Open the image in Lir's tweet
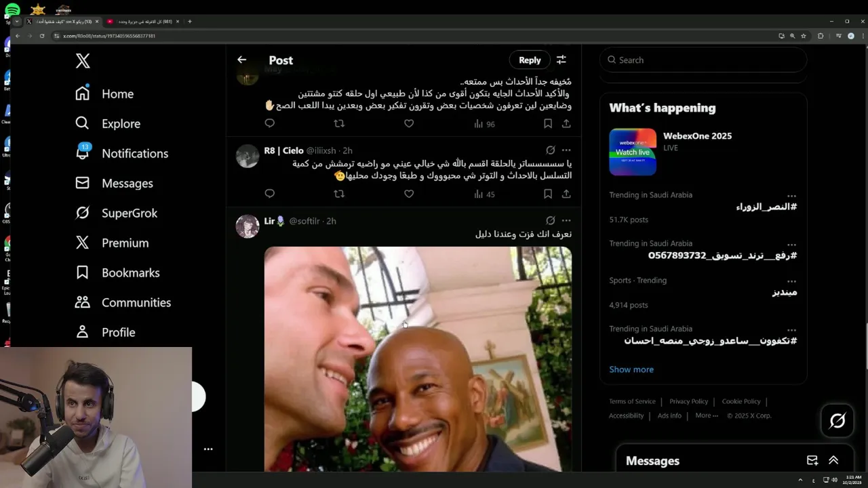Image resolution: width=868 pixels, height=488 pixels. 418,359
